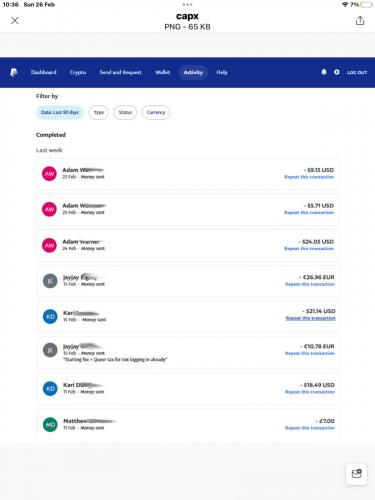The width and height of the screenshot is (375, 500).
Task: Click Adam name on $24.03 row
Action: [82, 242]
